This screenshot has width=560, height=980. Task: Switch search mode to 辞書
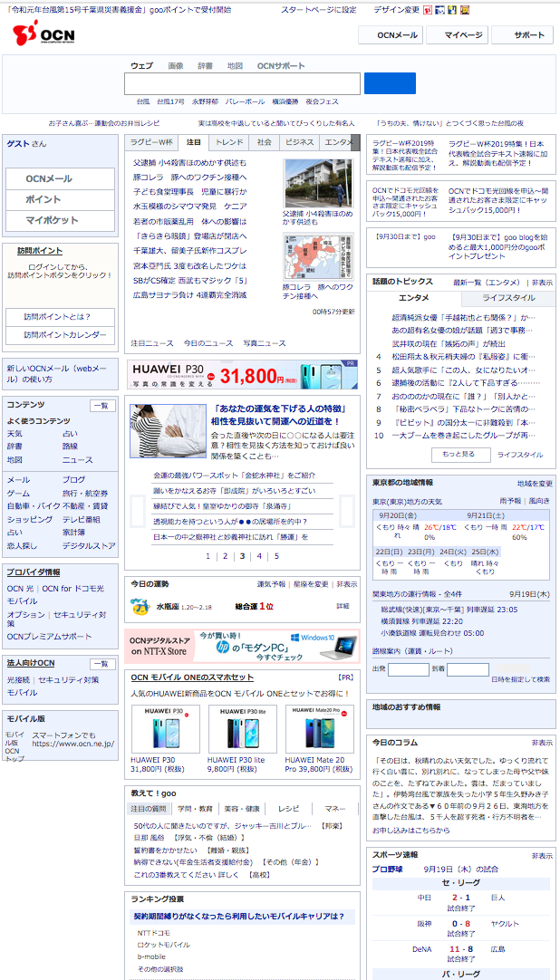(205, 65)
